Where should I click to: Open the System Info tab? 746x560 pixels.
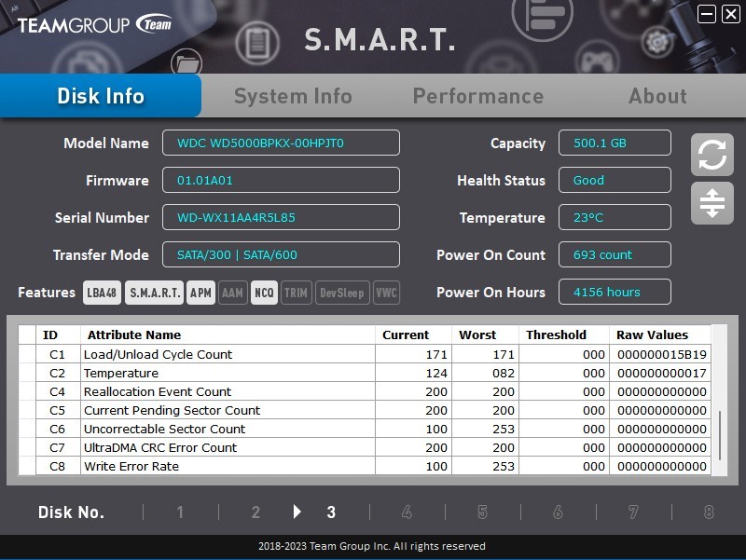point(293,96)
